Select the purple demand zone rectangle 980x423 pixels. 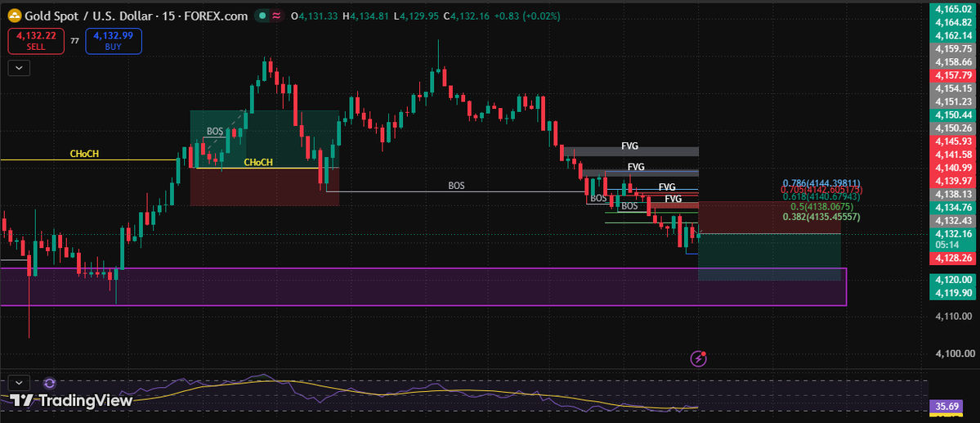pos(423,287)
